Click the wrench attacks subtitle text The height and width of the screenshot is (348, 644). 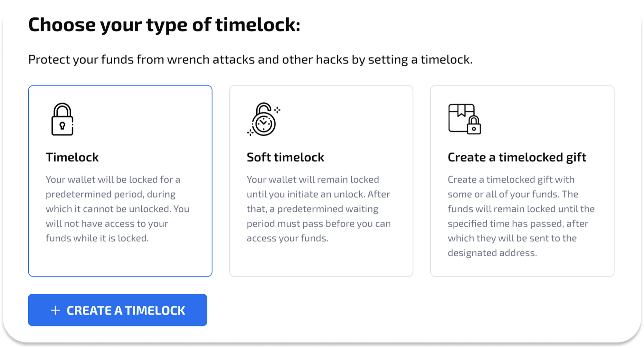point(251,59)
